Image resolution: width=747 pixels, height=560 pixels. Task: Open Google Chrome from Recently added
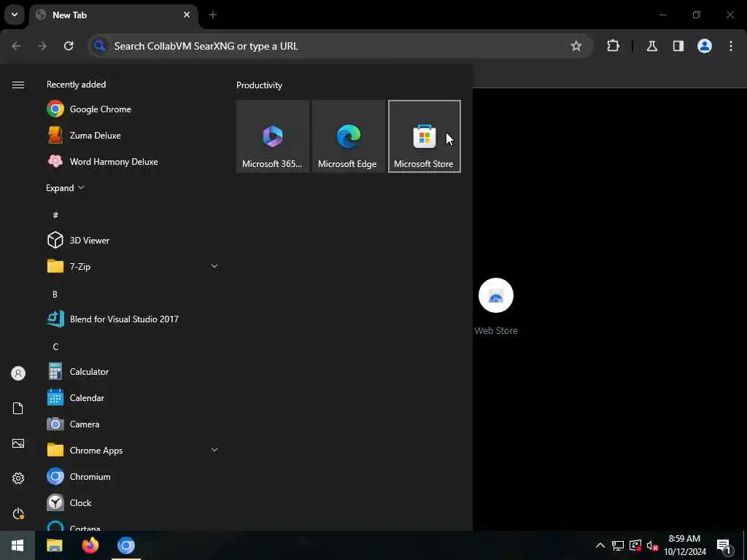(x=133, y=109)
